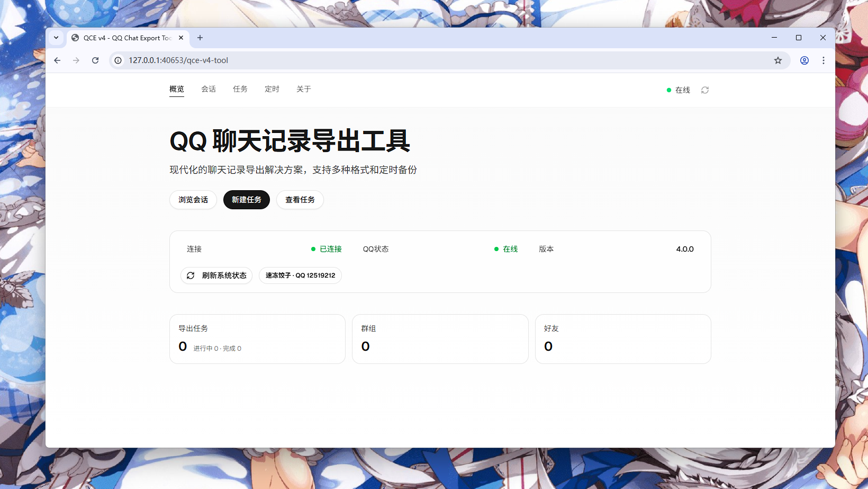
Task: Minimize the browser window
Action: point(774,38)
